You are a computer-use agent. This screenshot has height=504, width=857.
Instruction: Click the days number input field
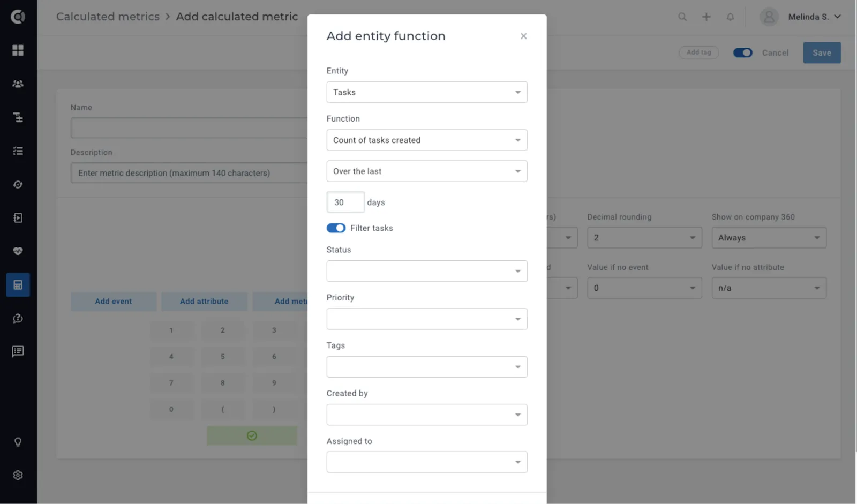coord(345,202)
